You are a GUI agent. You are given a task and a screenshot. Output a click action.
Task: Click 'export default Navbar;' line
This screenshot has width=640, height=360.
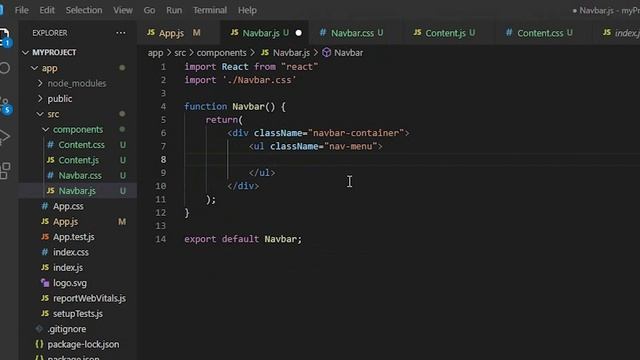click(243, 239)
